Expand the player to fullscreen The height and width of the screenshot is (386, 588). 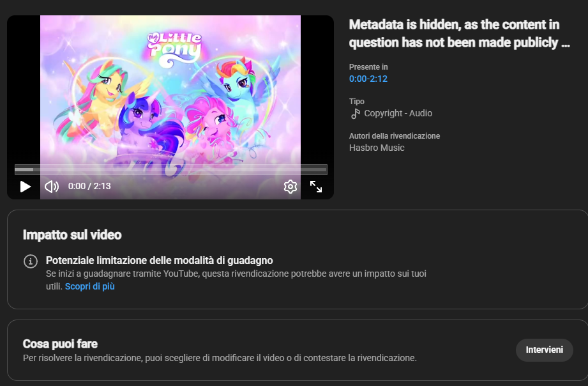point(316,186)
